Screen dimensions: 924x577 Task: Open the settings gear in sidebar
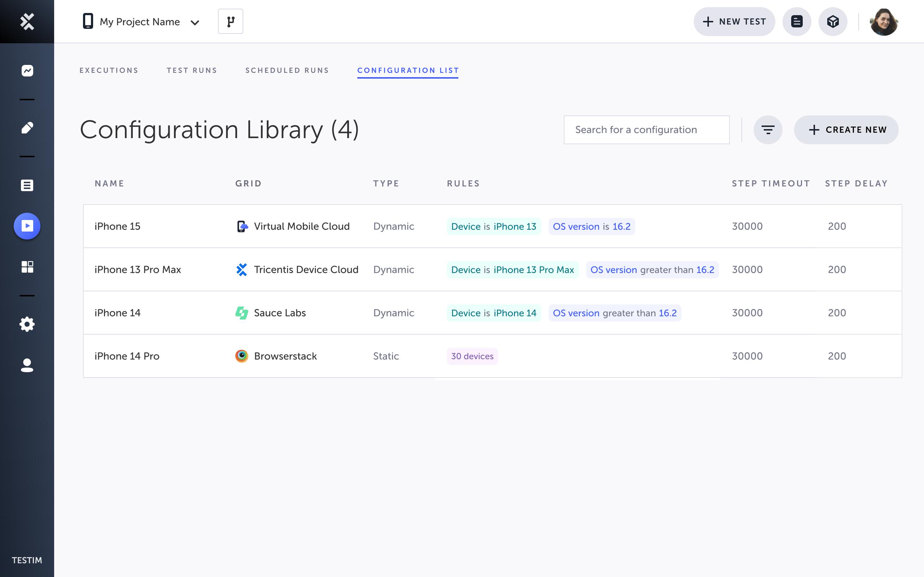[x=27, y=324]
